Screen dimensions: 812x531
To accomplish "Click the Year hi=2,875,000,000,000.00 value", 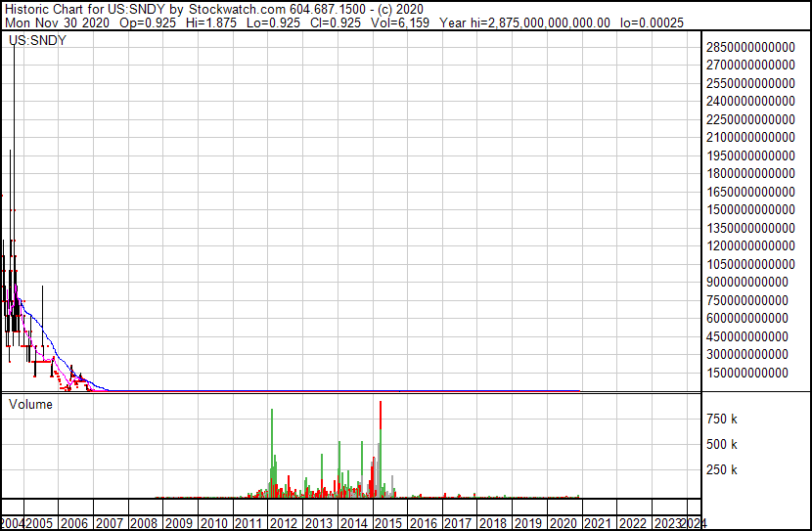I will pos(525,22).
